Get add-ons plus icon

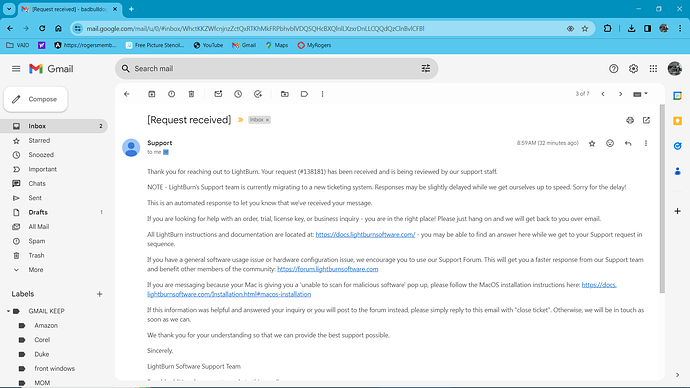677,211
